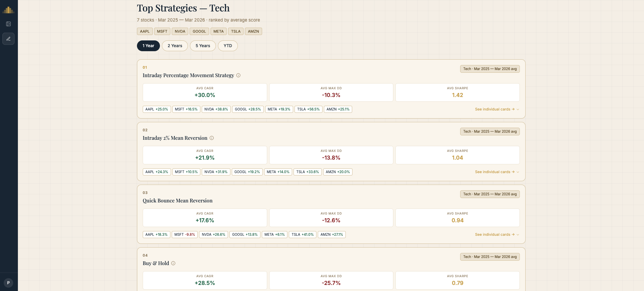The image size is (644, 291).
Task: Click the AVG CAGR +30.0% metric box
Action: (x=205, y=92)
